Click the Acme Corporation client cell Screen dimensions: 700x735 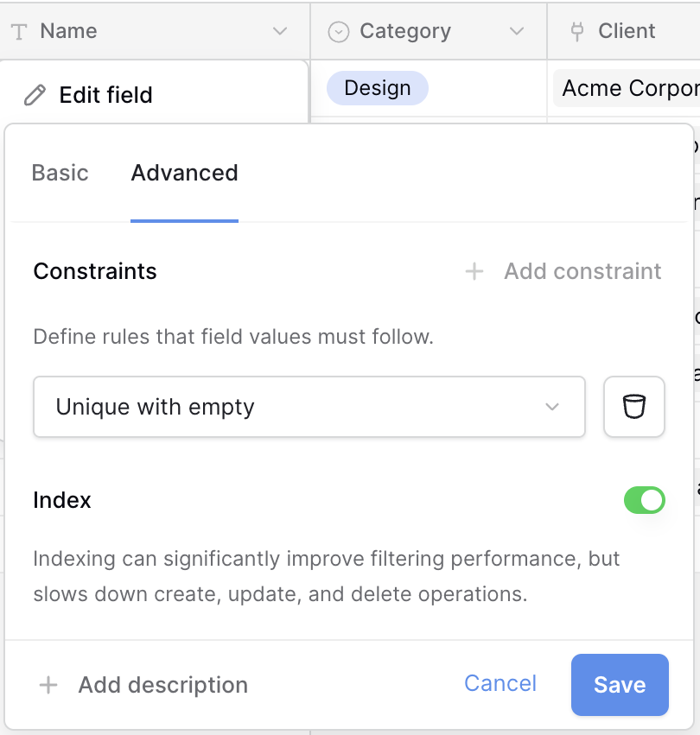pyautogui.click(x=627, y=88)
